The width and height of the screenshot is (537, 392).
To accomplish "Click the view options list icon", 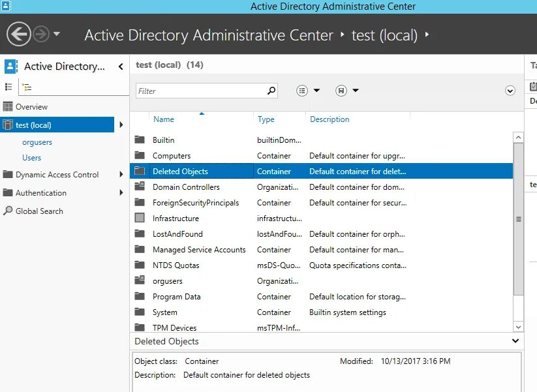I will [302, 91].
